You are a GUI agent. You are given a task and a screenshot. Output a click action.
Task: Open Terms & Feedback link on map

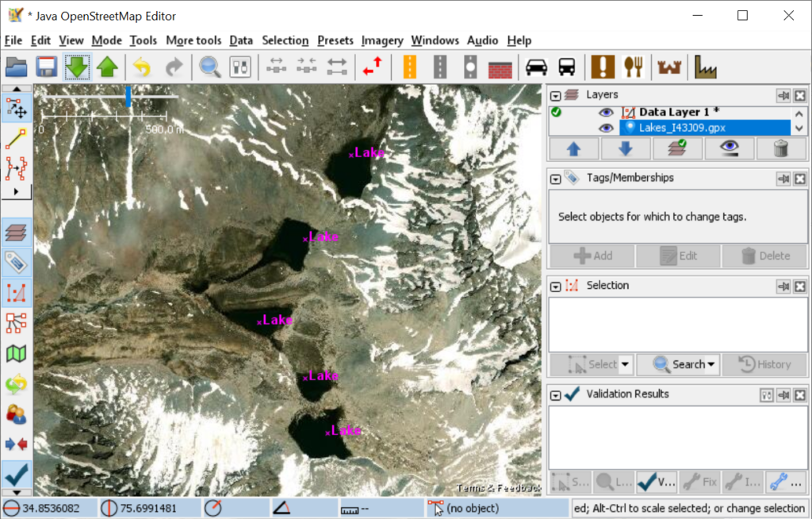498,488
